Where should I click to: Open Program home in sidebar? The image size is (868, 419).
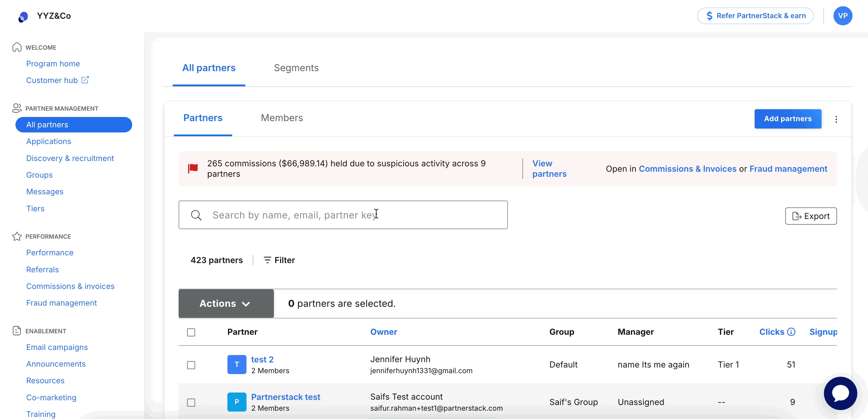(x=53, y=64)
